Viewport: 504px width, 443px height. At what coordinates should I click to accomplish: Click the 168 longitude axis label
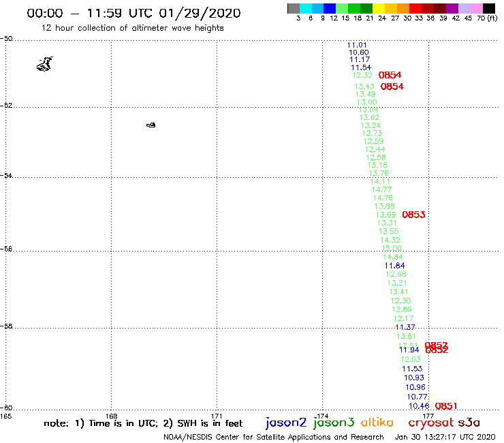112,416
